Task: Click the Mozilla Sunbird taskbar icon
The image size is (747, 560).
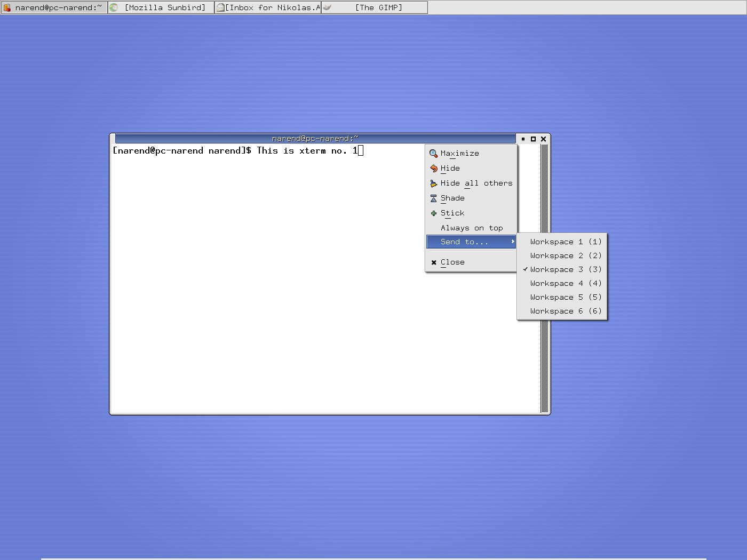Action: point(114,7)
